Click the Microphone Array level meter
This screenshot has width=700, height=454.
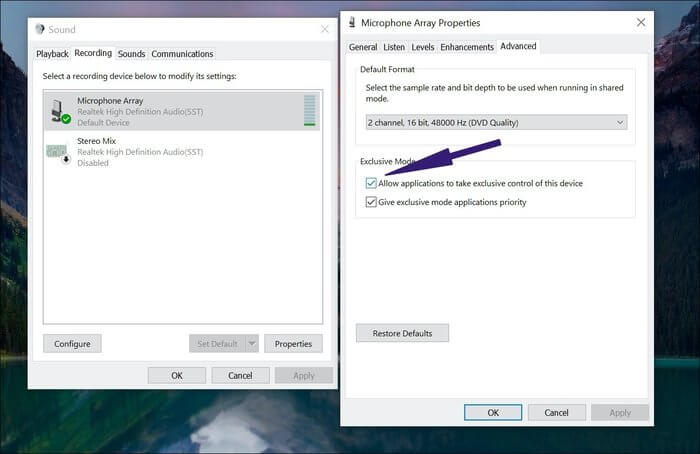(x=309, y=110)
